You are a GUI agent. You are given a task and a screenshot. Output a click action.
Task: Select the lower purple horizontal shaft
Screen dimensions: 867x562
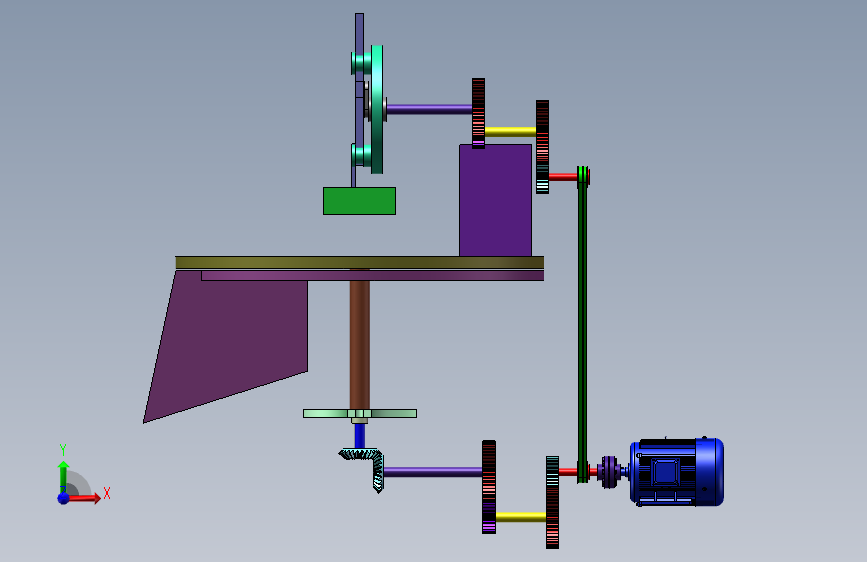pyautogui.click(x=432, y=472)
